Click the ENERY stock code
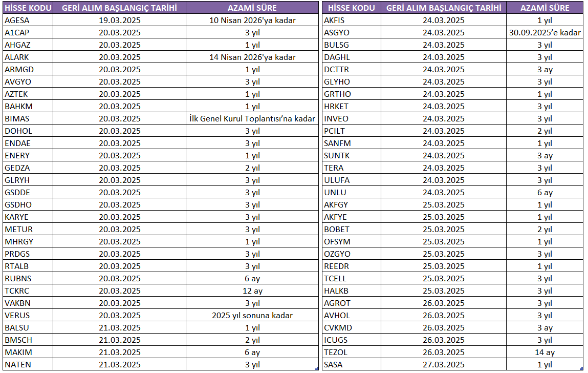Image resolution: width=588 pixels, height=373 pixels. pyautogui.click(x=28, y=156)
